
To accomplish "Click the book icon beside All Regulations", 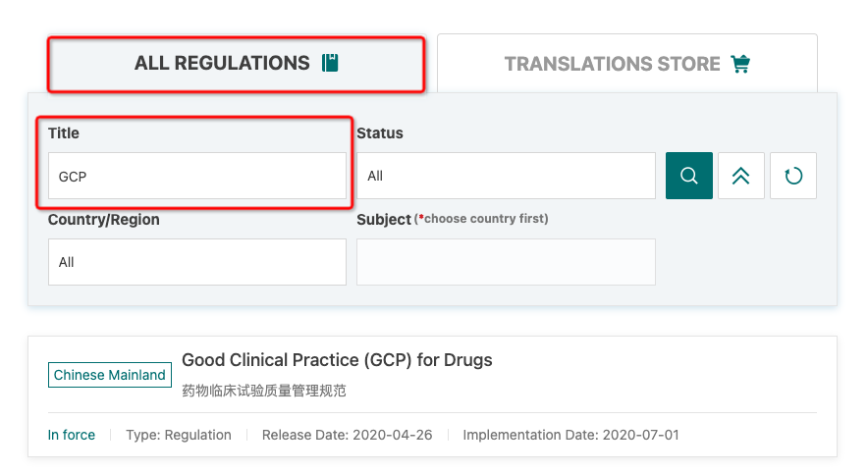I will tap(330, 63).
